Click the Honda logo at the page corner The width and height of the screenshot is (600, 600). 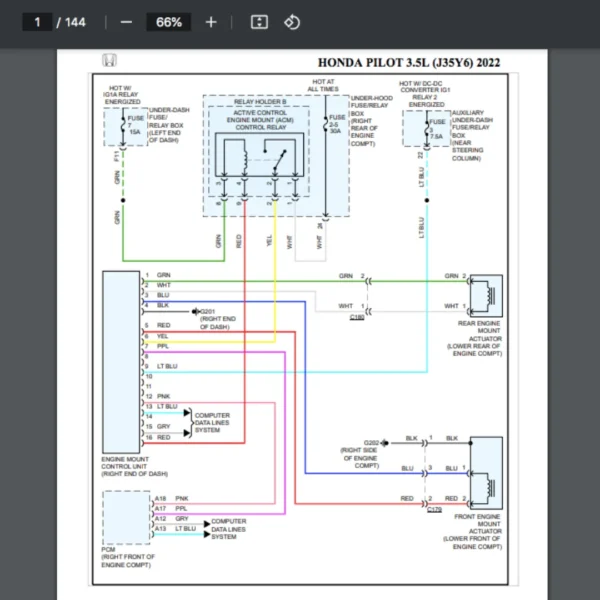pos(108,62)
